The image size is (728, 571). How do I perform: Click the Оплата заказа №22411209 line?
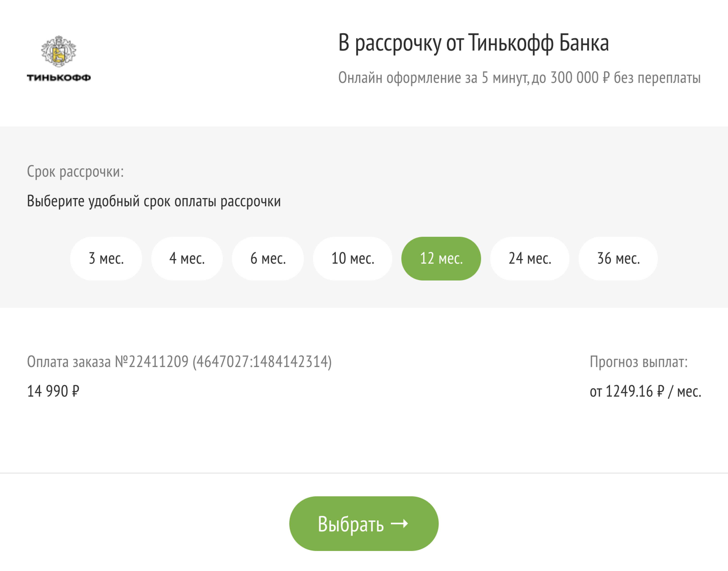(x=179, y=361)
